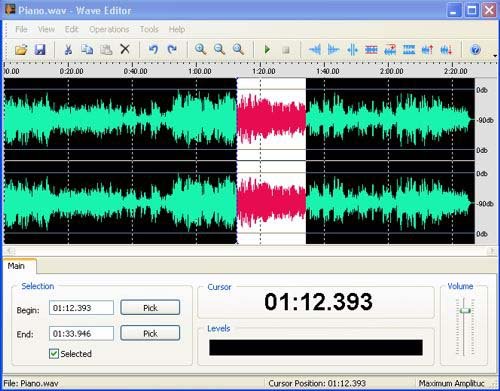Click the Open file folder icon
Image resolution: width=500 pixels, height=391 pixels.
[21, 50]
